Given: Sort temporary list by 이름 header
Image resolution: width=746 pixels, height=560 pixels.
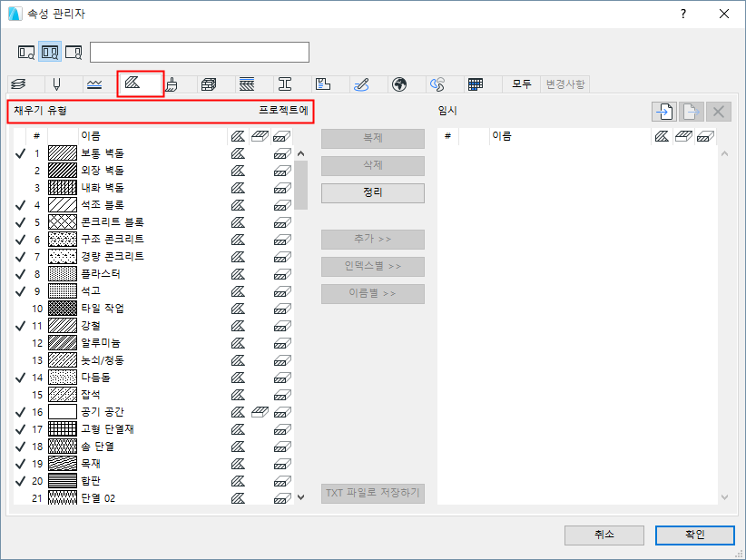Looking at the screenshot, I should [x=570, y=136].
